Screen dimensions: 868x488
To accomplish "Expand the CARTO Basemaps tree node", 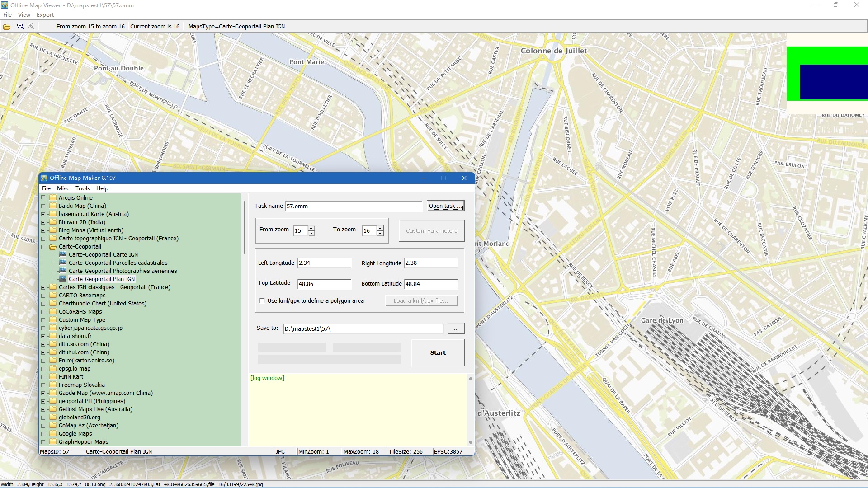I will click(43, 296).
